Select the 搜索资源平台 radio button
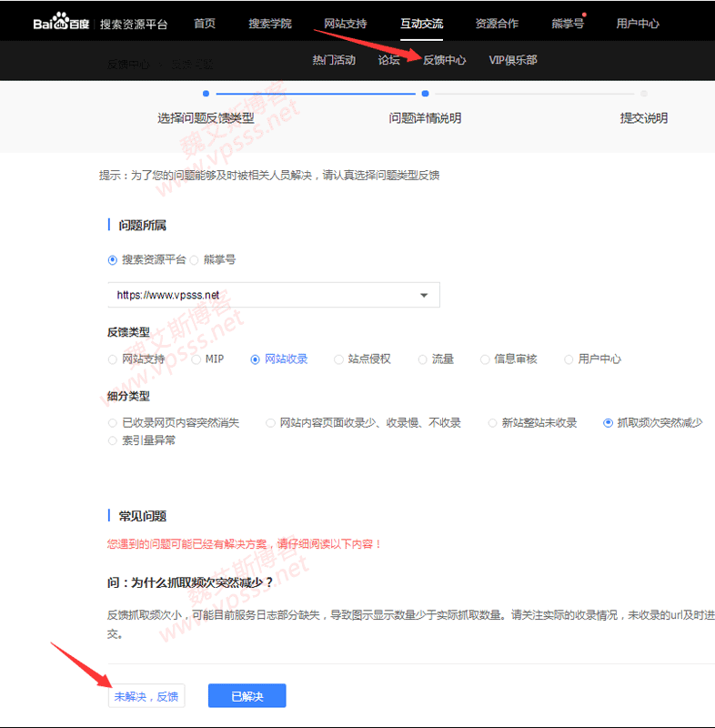715x728 pixels. coord(113,260)
